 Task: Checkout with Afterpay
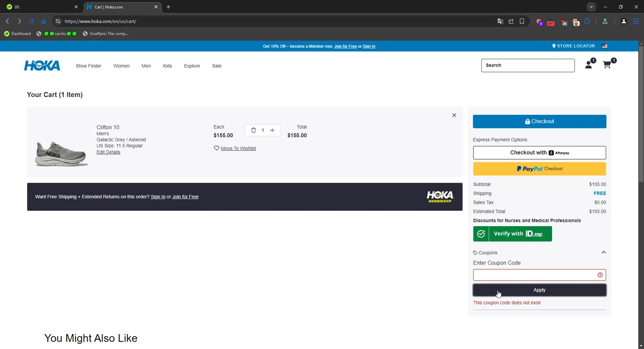click(539, 152)
